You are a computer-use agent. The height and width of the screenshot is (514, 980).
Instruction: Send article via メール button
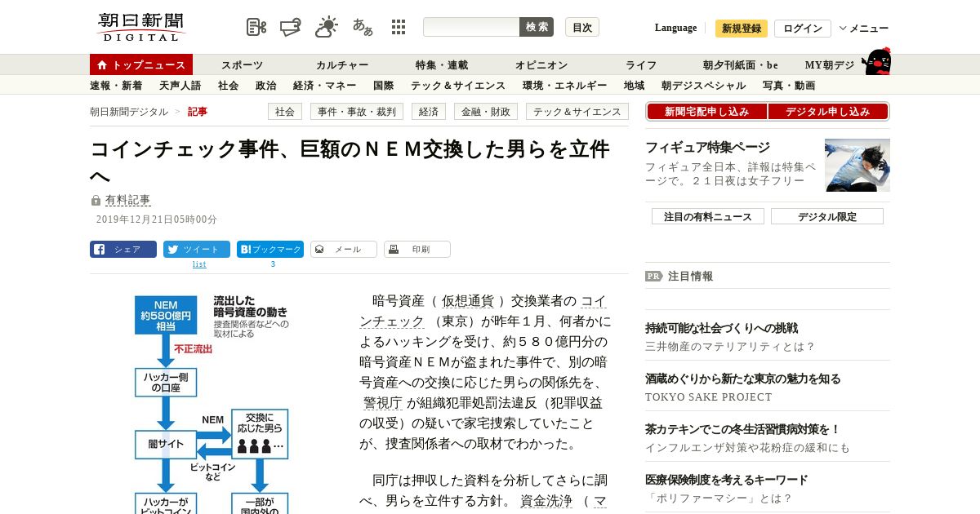(344, 250)
